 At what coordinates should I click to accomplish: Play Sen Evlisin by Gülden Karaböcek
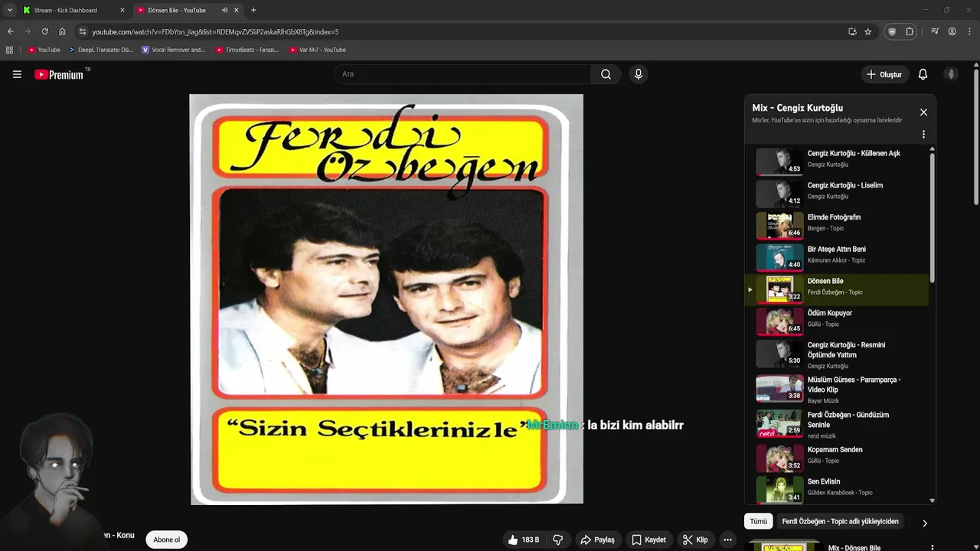(838, 488)
